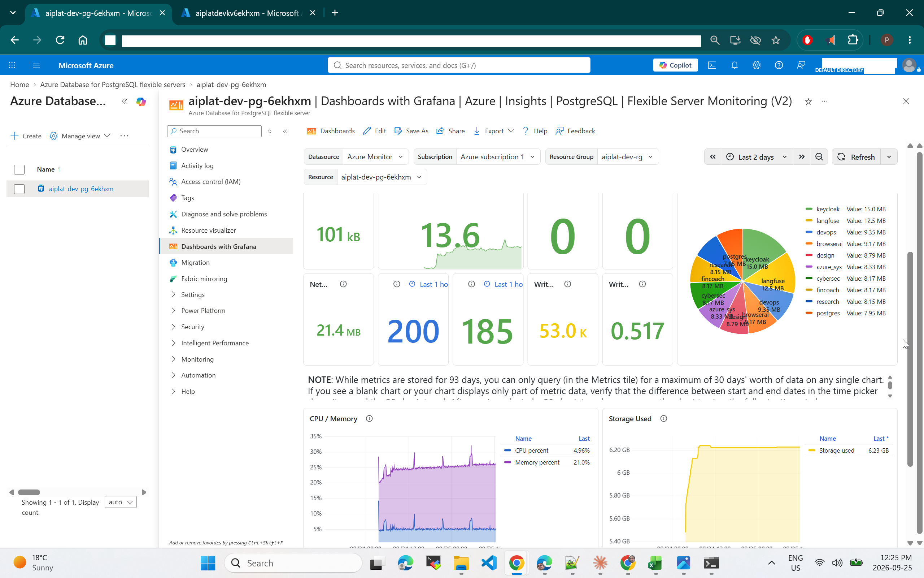Open Azure portal settings gear
Viewport: 924px width, 578px height.
point(757,65)
